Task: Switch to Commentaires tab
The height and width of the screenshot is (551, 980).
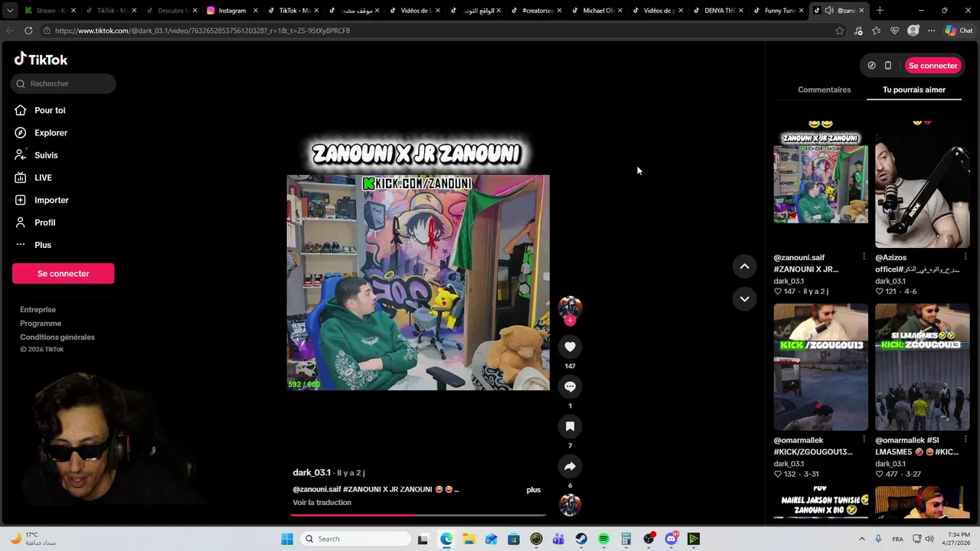Action: (824, 90)
